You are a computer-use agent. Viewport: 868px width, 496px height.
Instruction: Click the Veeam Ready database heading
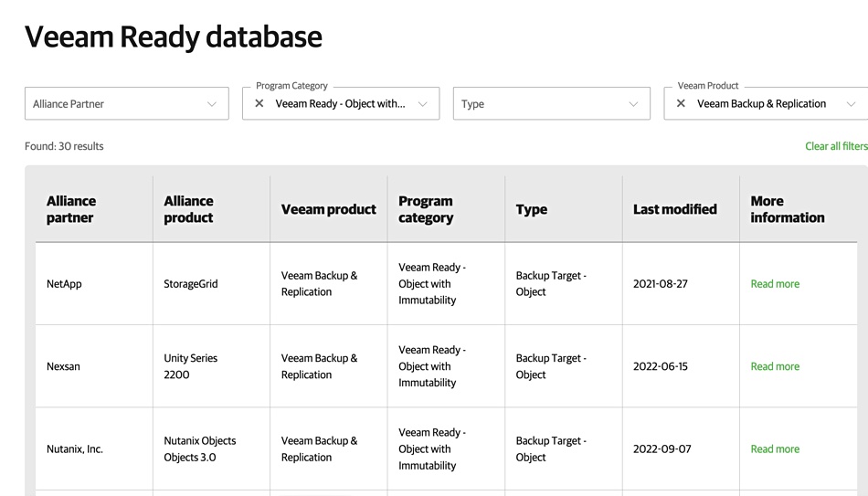pos(174,37)
